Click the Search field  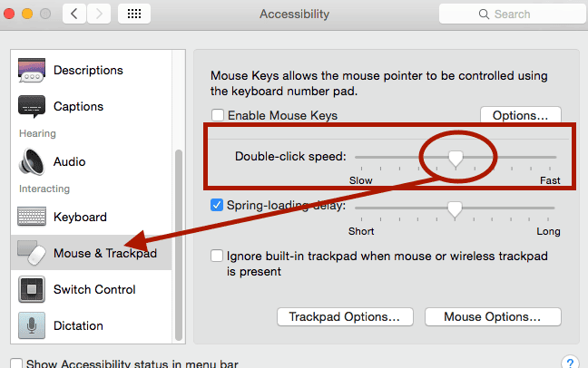click(x=513, y=14)
